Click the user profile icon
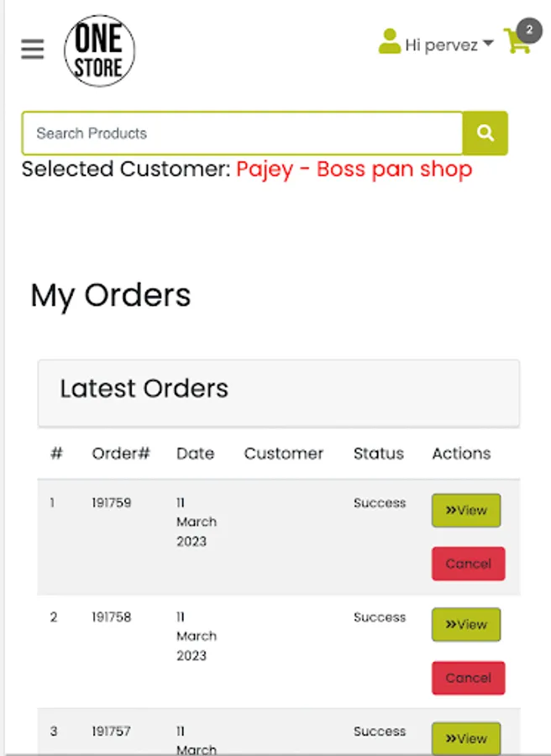Image resolution: width=551 pixels, height=756 pixels. (x=389, y=42)
